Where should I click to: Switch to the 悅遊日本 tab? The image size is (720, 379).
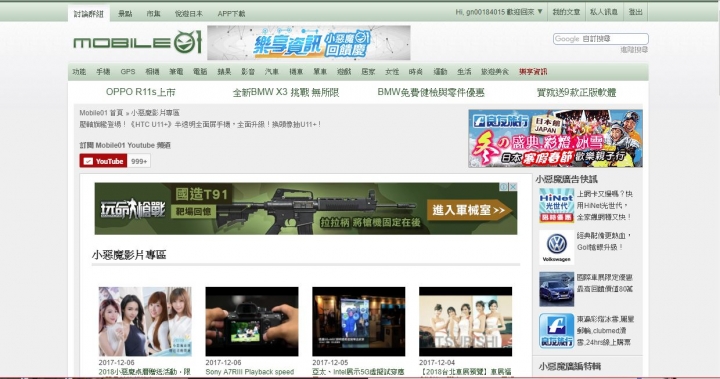pyautogui.click(x=189, y=14)
